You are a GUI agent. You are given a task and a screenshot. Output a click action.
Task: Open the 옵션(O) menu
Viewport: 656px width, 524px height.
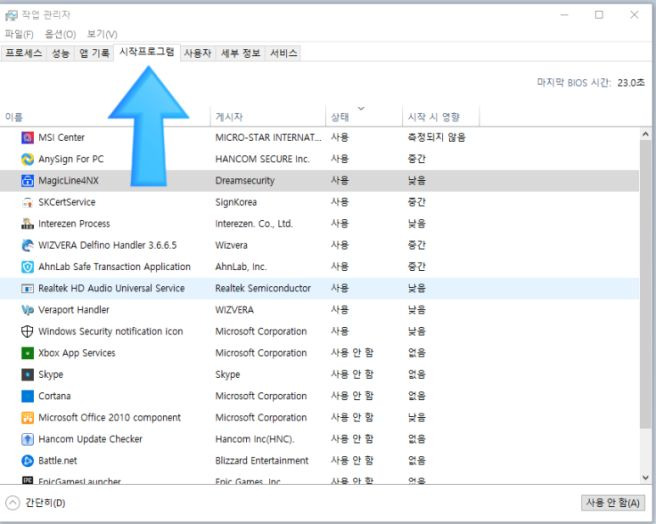[60, 34]
